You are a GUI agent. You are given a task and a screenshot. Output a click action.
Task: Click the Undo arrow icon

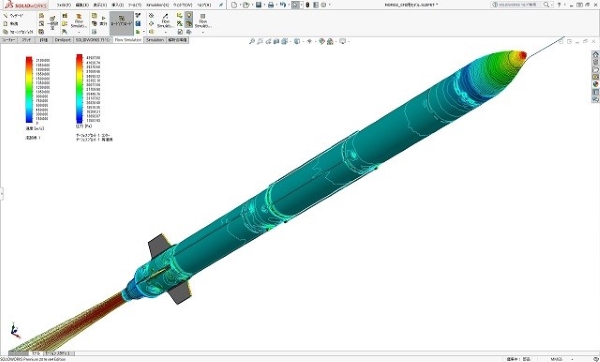[282, 5]
